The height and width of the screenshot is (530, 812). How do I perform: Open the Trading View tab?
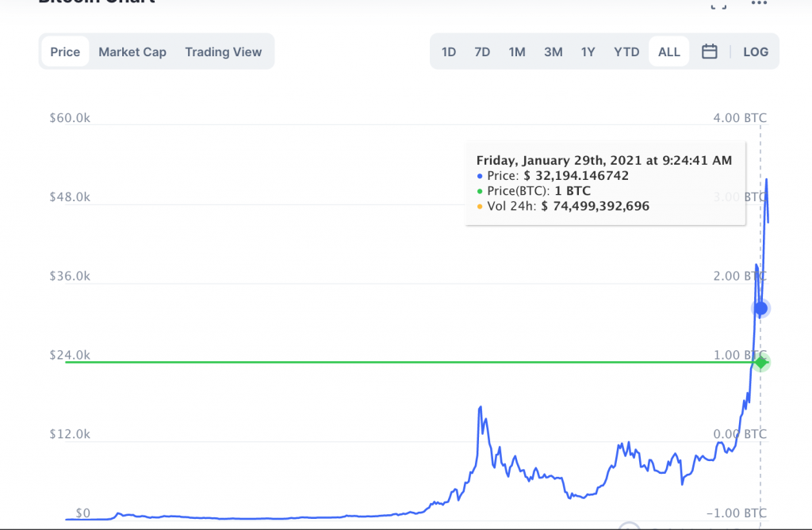coord(223,51)
